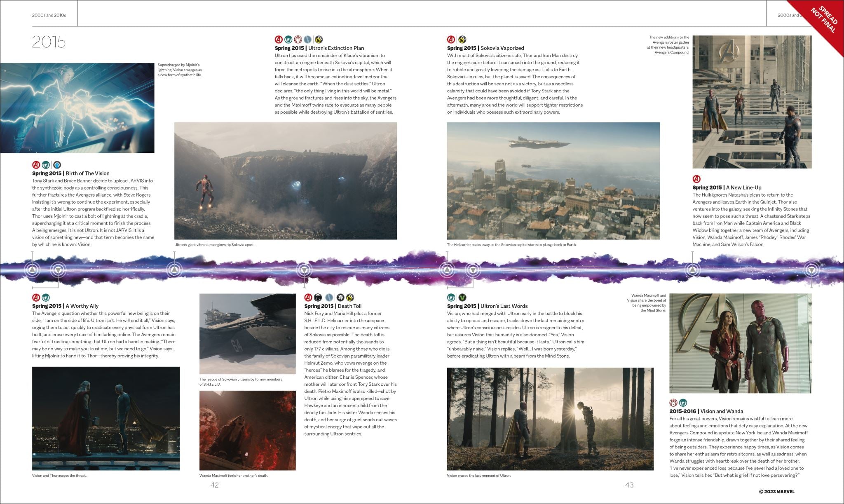Click the '© 2023 MARVEL' copyright text
The height and width of the screenshot is (504, 844).
(777, 491)
